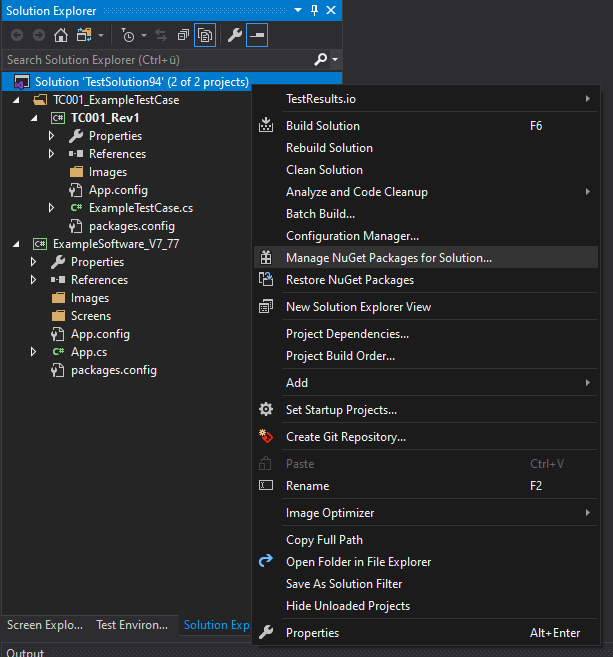Open the Image Optimizer submenu
This screenshot has width=613, height=657.
point(426,513)
